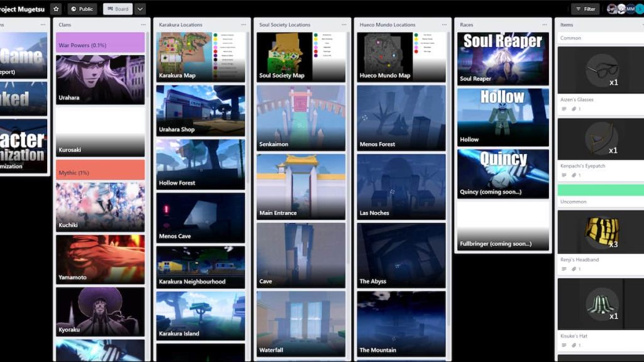Screen dimensions: 644x362
Task: Click the Project Mugetsu board title
Action: click(x=22, y=9)
